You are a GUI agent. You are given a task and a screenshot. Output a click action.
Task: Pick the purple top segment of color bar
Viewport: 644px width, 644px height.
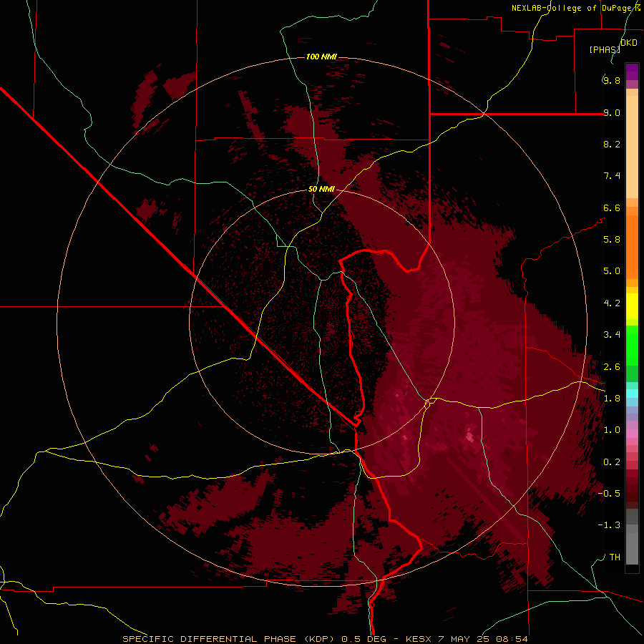tap(632, 72)
